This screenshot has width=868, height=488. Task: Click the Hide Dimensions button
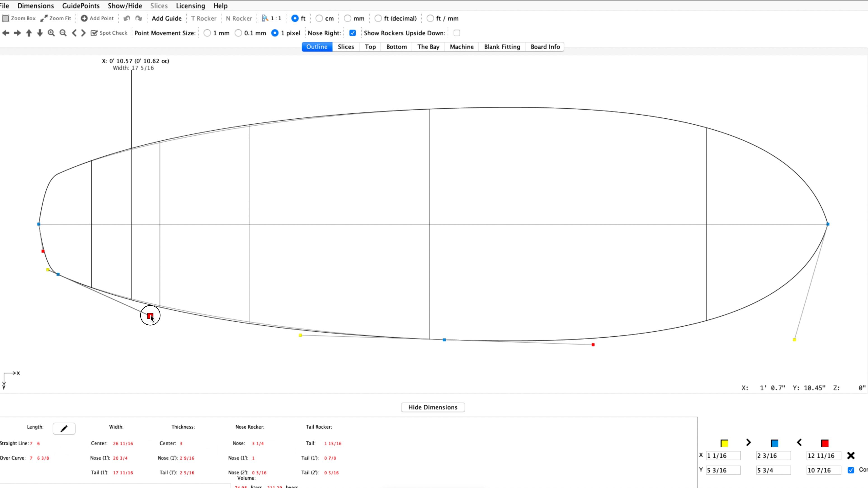pyautogui.click(x=433, y=407)
